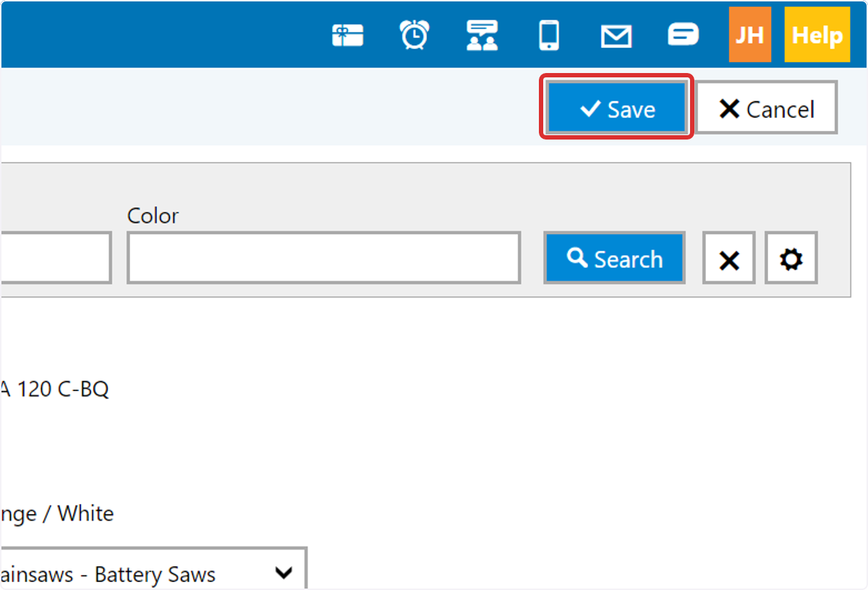
Task: Open the JH user profile badge
Action: (x=750, y=35)
